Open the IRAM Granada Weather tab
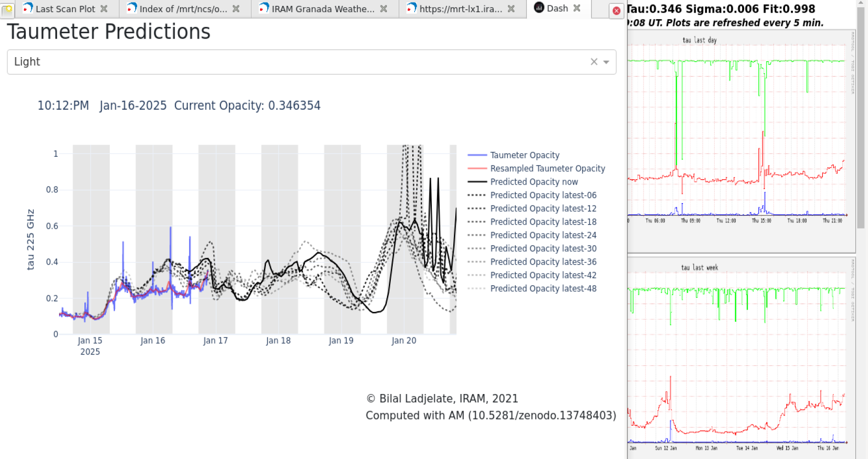868x459 pixels. (x=323, y=9)
